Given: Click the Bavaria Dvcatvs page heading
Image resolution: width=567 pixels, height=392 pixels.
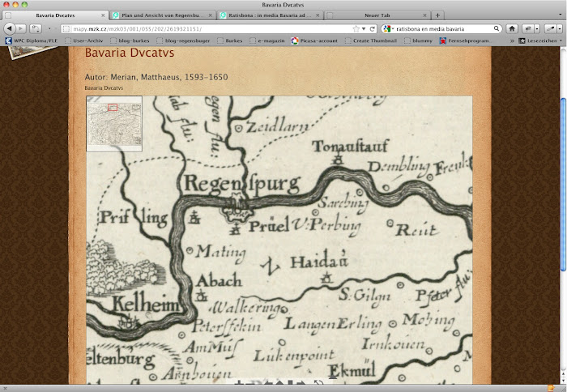Looking at the screenshot, I should 130,53.
